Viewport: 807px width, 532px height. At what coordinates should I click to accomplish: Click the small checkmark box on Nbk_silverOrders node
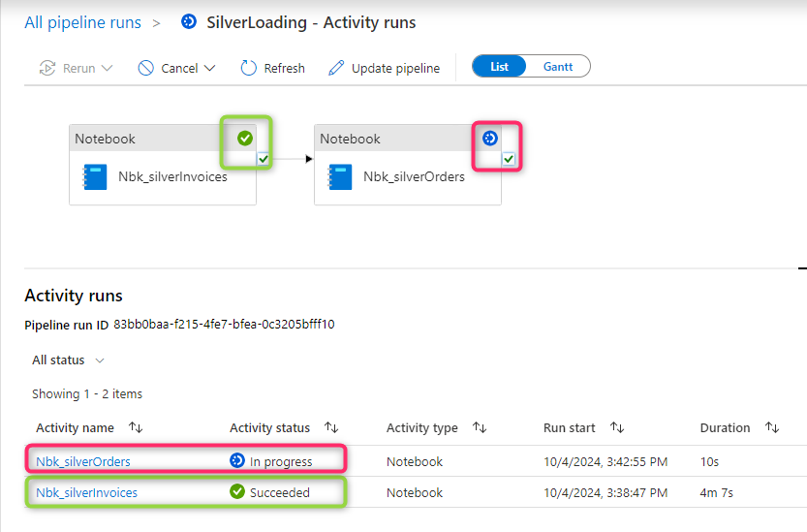click(x=509, y=159)
